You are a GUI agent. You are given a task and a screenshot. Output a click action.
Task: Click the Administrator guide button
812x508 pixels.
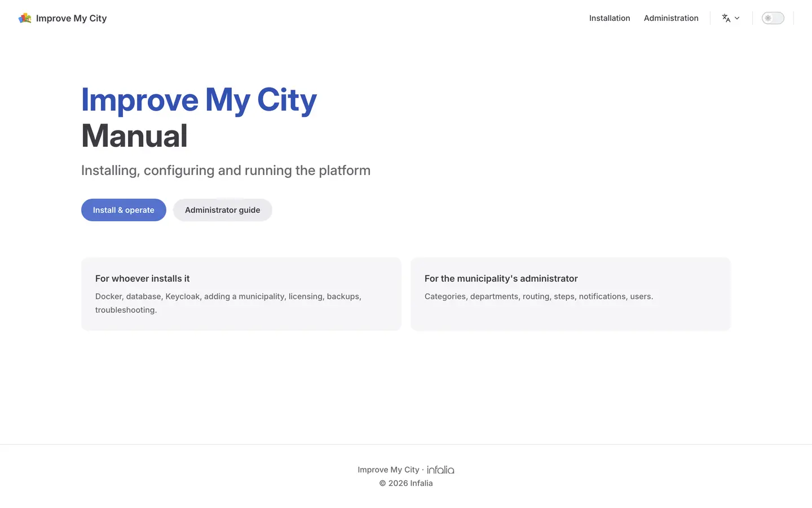click(x=223, y=210)
